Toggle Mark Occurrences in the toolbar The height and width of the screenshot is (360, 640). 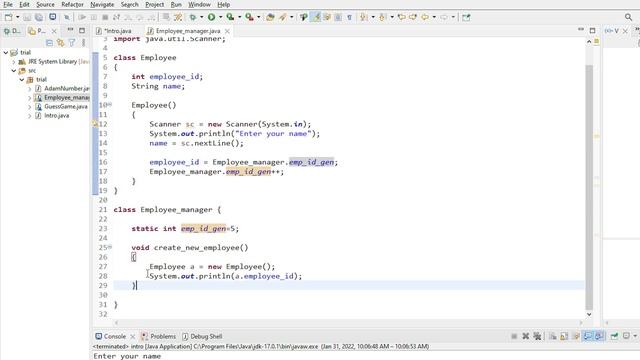(x=316, y=17)
